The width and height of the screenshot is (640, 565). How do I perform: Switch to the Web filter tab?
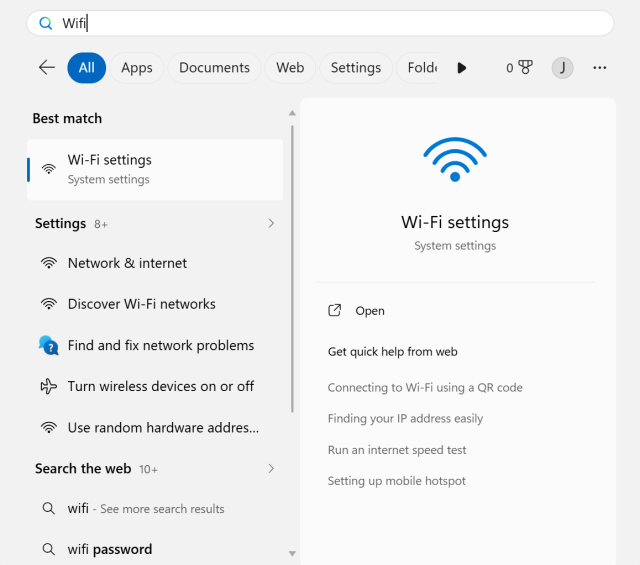coord(290,68)
